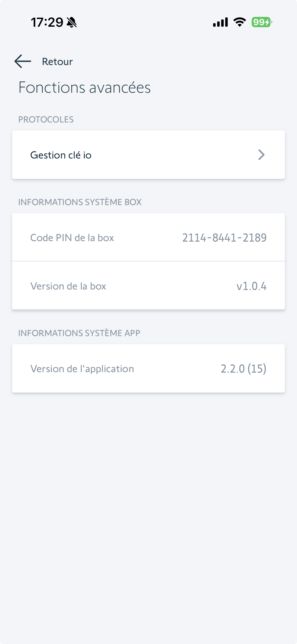
Task: Tap the green battery indicator
Action: click(261, 22)
